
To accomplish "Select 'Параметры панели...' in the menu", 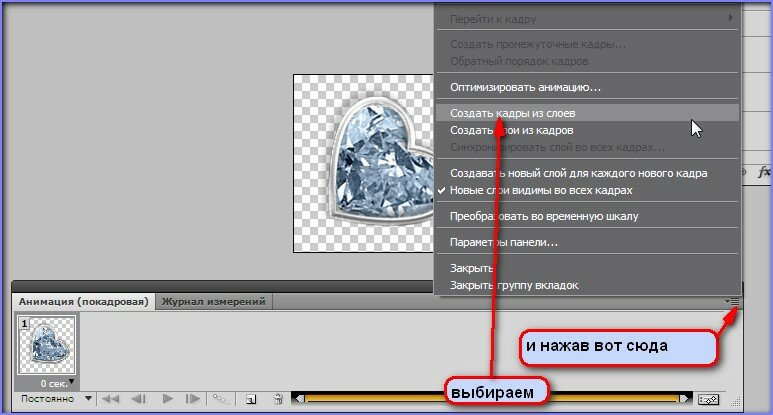I will click(x=504, y=242).
